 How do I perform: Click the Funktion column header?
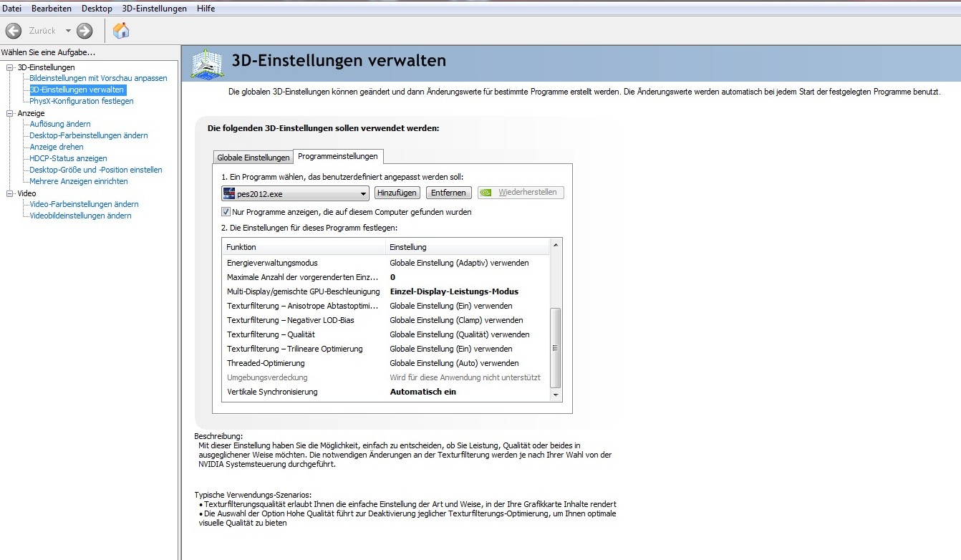click(304, 247)
